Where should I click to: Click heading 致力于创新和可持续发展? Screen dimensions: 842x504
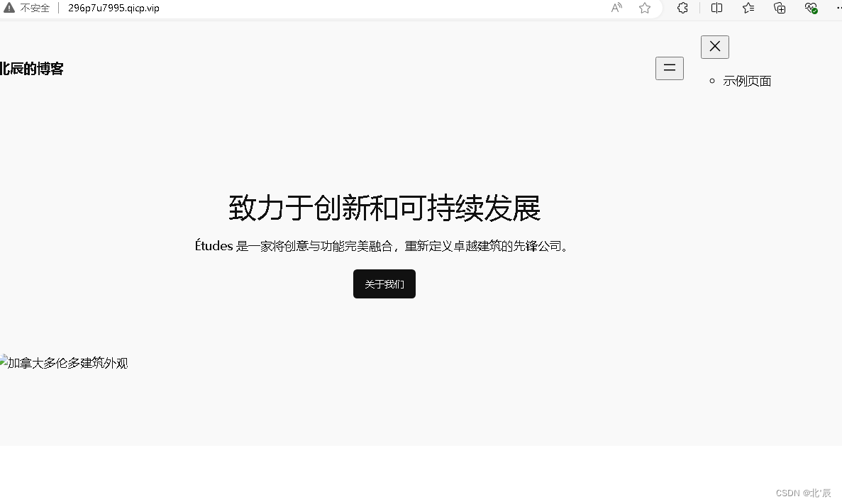pos(384,208)
